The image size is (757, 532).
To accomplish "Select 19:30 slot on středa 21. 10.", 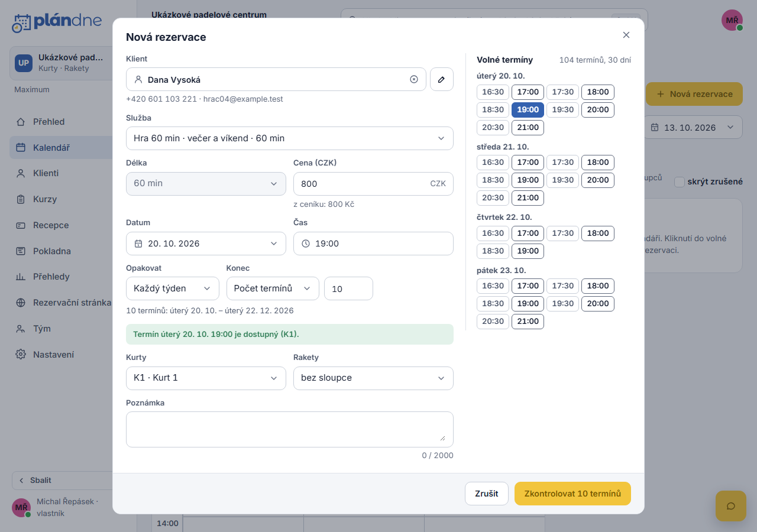I will coord(562,180).
